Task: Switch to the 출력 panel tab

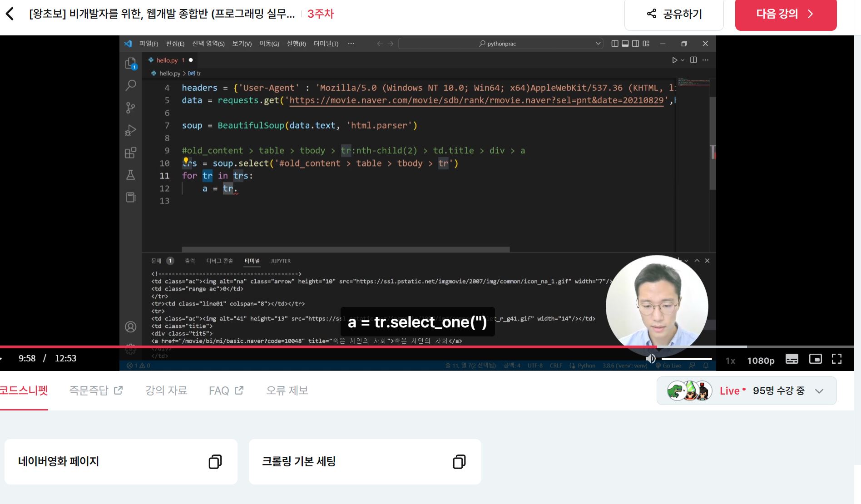Action: pyautogui.click(x=190, y=261)
